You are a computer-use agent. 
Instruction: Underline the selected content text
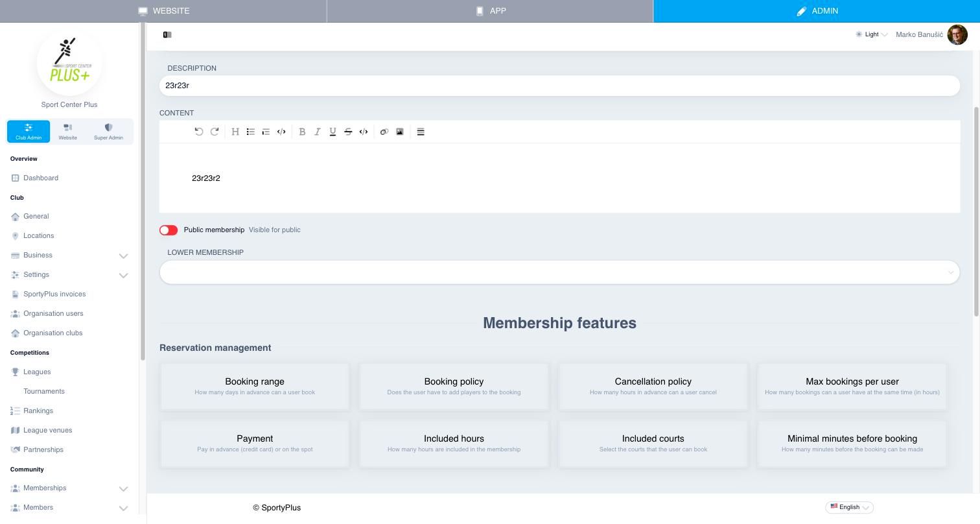coord(332,132)
